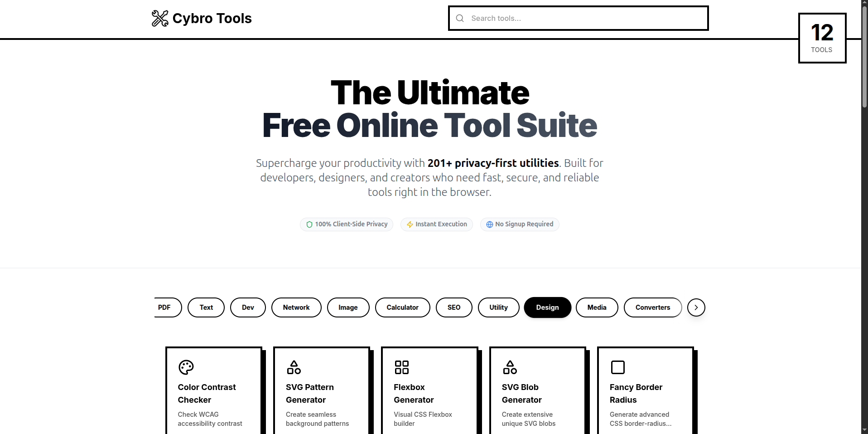Enable the Media category filter
Screen dimensions: 868x434
point(597,307)
